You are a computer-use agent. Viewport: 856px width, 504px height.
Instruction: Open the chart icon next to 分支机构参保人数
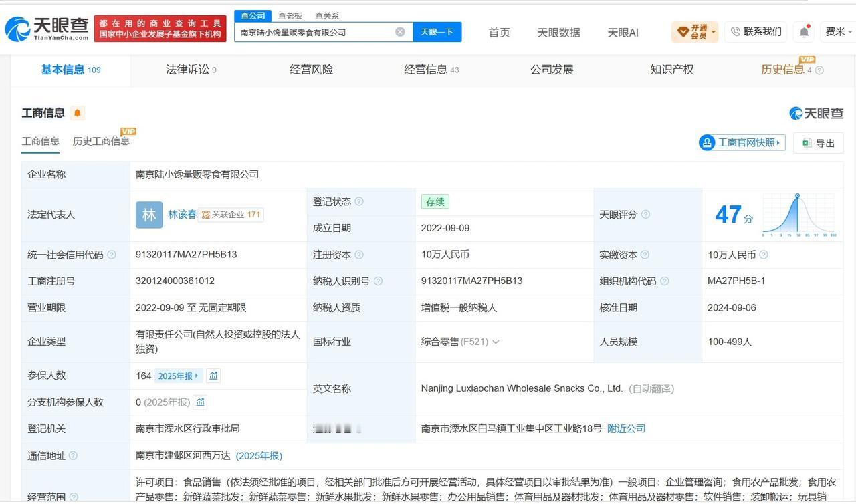click(x=201, y=402)
